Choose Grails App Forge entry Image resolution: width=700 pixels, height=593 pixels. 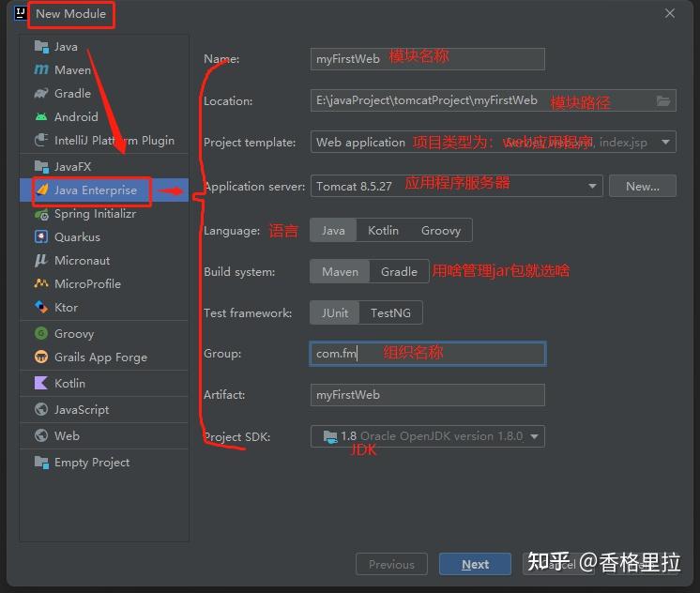pos(104,357)
